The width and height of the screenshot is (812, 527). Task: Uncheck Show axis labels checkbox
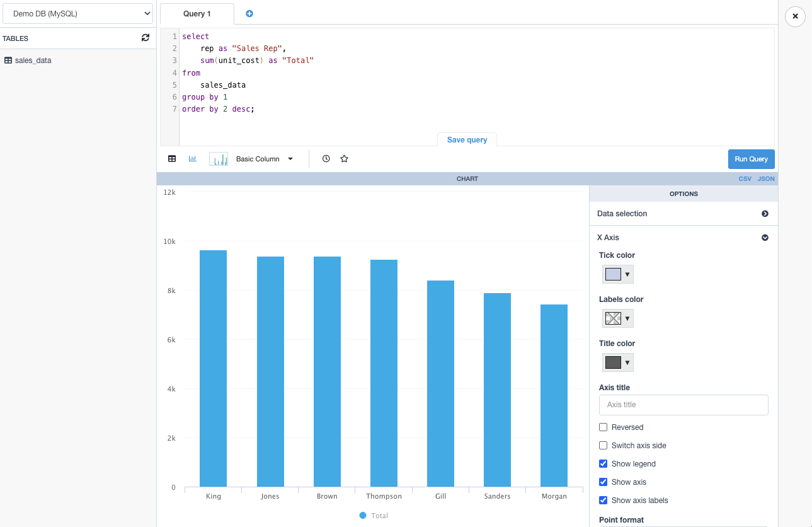click(x=603, y=501)
